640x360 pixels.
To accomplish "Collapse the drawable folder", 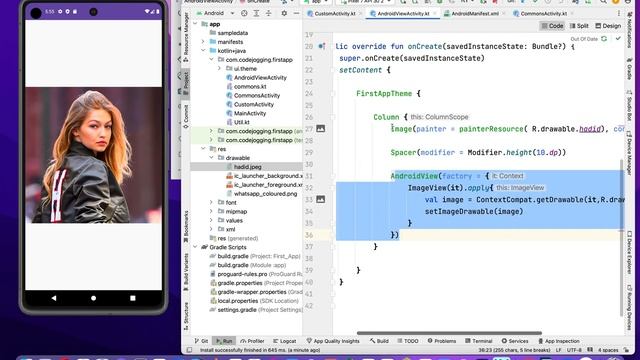I will click(211, 158).
